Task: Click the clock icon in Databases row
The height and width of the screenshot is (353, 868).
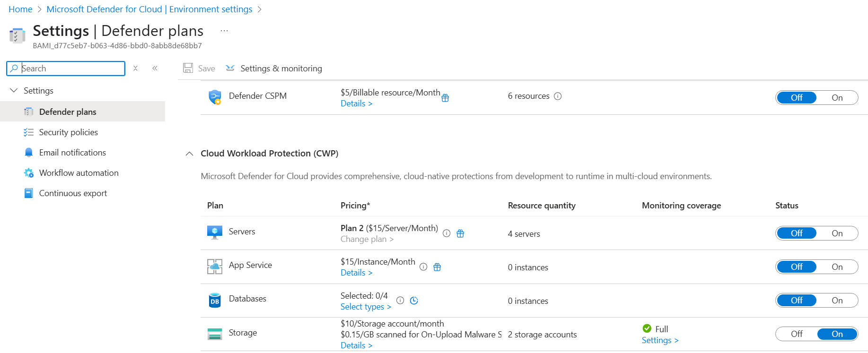Action: click(x=414, y=301)
